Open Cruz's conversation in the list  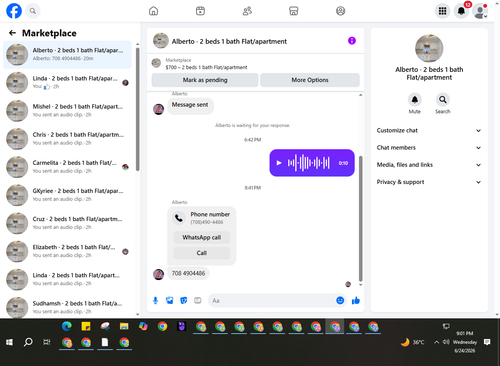(x=68, y=223)
